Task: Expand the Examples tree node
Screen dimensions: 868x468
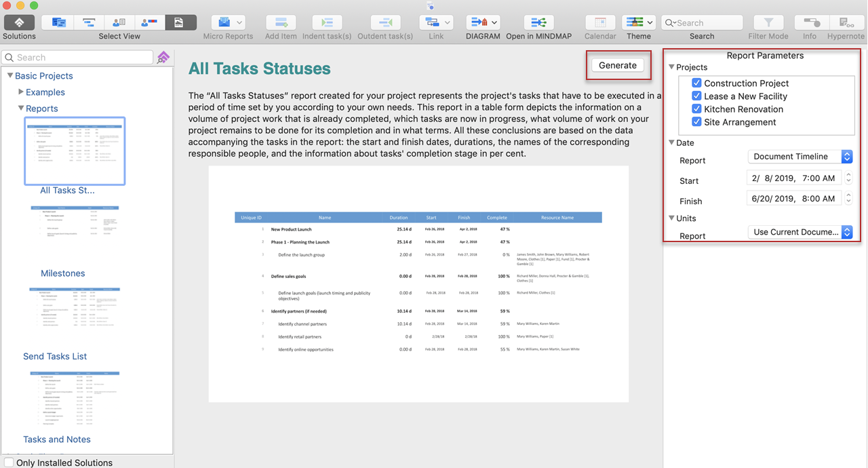Action: click(x=21, y=92)
